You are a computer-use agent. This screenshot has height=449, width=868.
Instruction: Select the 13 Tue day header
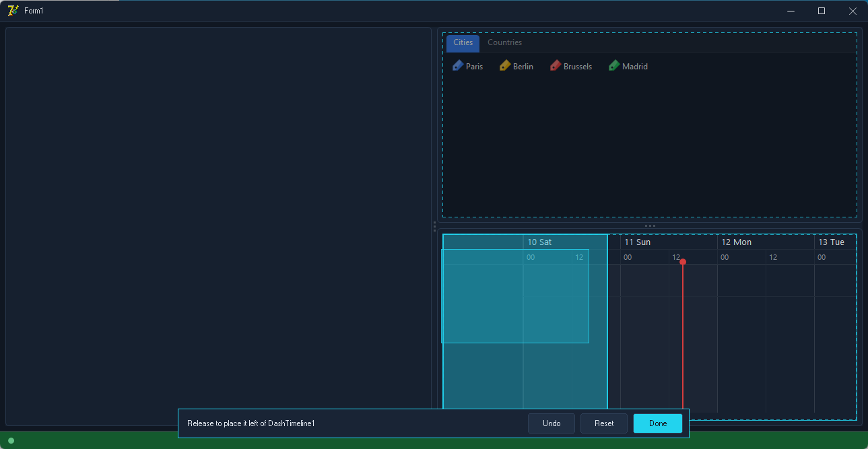coord(831,242)
